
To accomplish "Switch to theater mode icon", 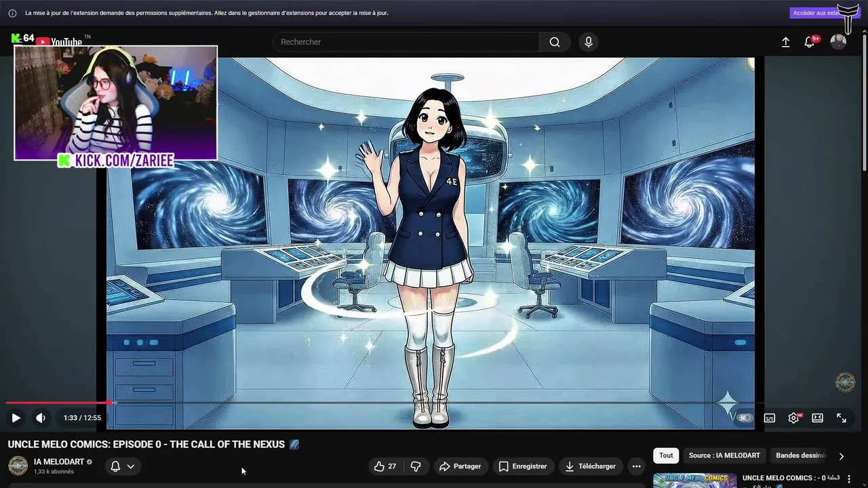I will (818, 418).
